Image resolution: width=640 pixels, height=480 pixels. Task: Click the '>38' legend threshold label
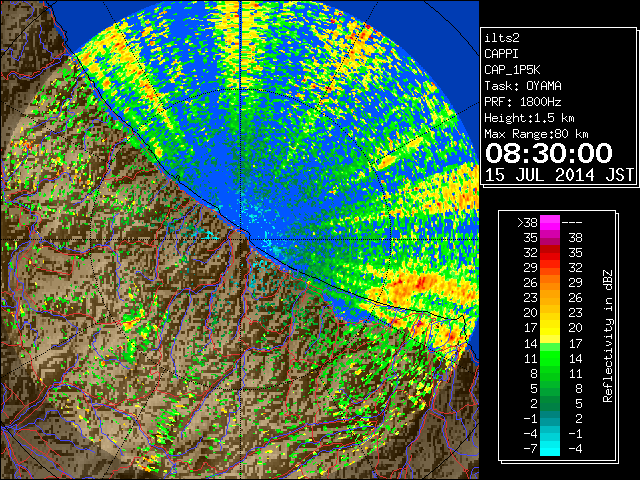coord(527,223)
